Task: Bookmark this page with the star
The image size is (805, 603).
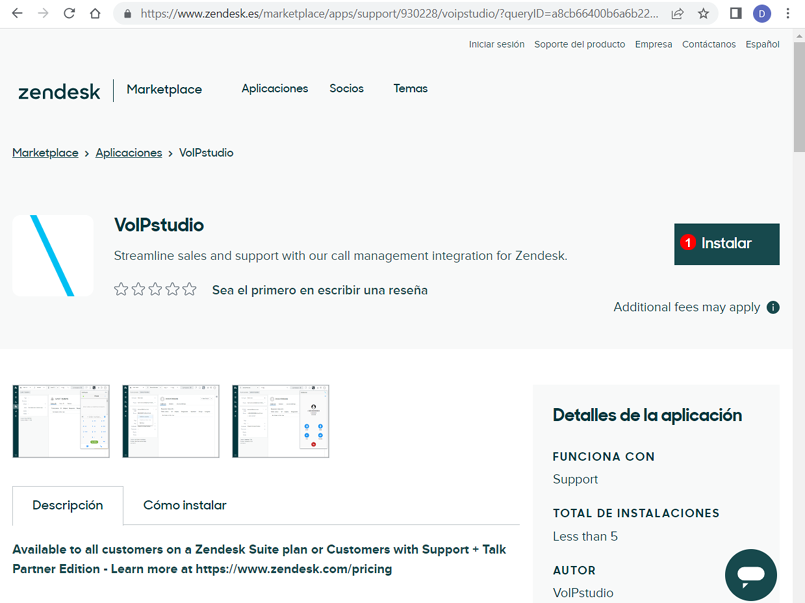Action: [x=703, y=14]
